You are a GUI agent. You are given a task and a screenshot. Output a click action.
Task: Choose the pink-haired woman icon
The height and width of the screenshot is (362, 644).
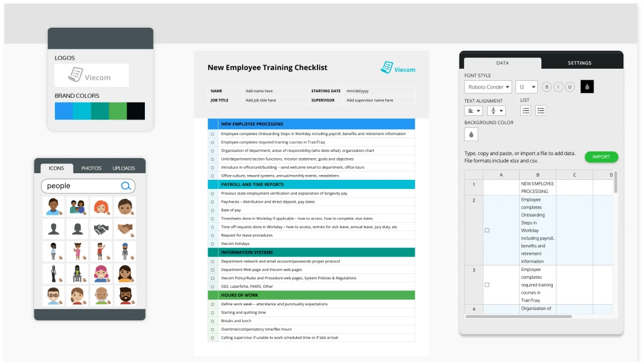click(x=101, y=273)
